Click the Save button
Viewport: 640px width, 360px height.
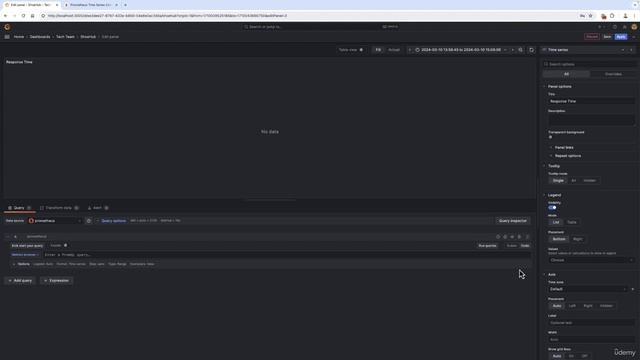point(607,37)
